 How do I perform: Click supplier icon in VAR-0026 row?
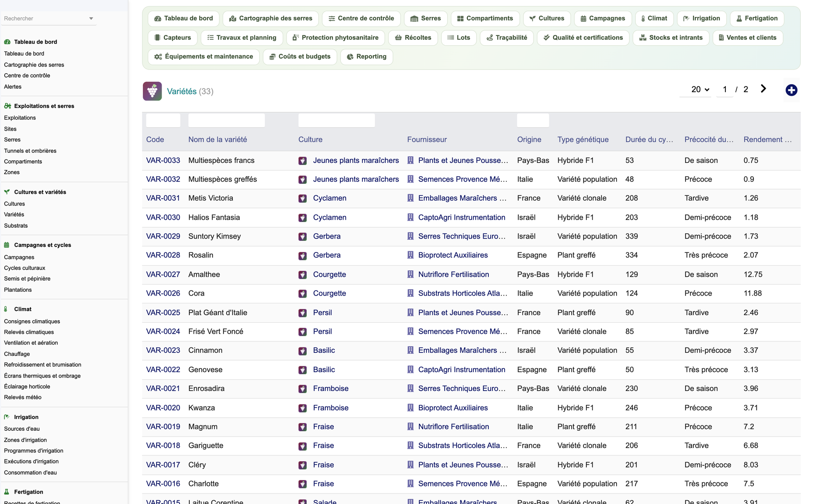(410, 293)
